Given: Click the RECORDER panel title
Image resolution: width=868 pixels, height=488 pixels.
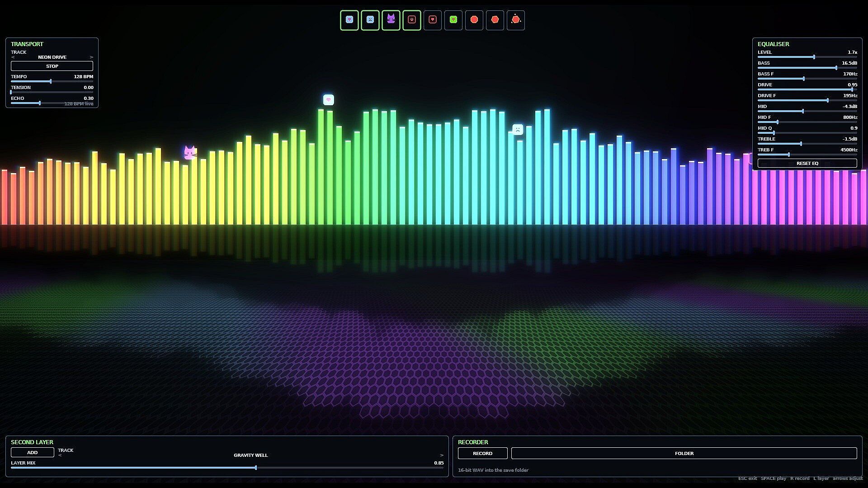Looking at the screenshot, I should coord(473,442).
